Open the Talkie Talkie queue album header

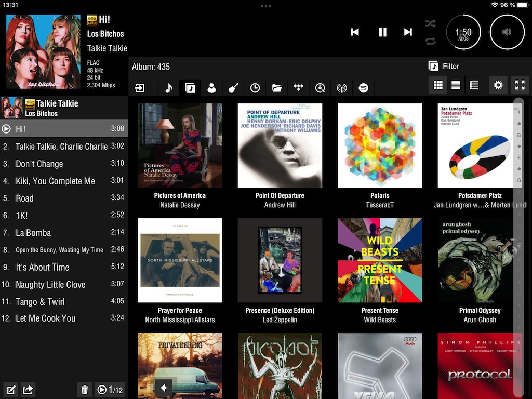(64, 108)
